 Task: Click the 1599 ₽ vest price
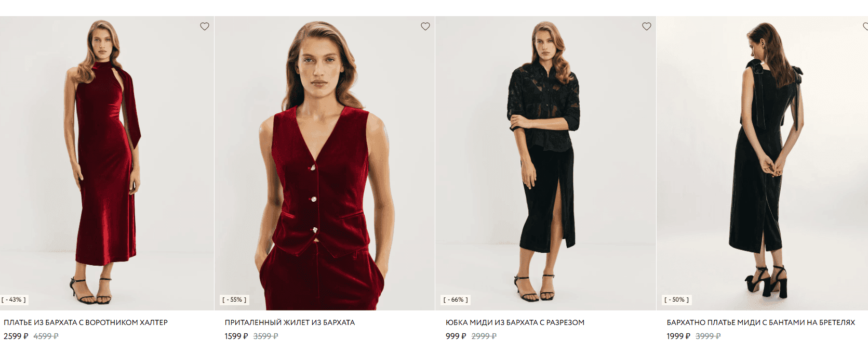236,336
